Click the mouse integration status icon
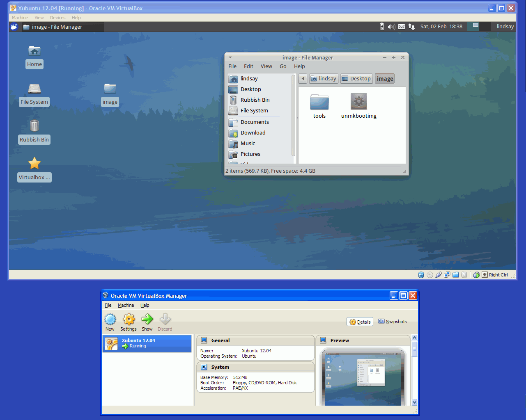This screenshot has height=420, width=526. pyautogui.click(x=476, y=275)
